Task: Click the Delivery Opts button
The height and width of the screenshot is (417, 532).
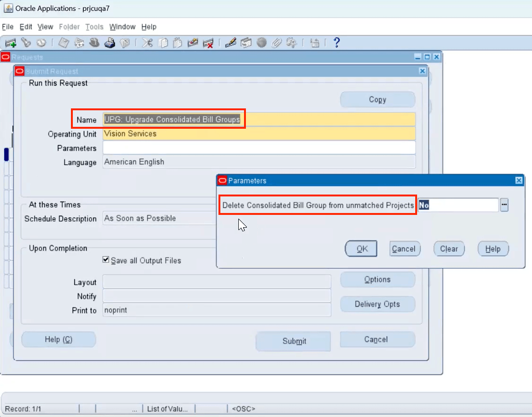Action: [378, 304]
